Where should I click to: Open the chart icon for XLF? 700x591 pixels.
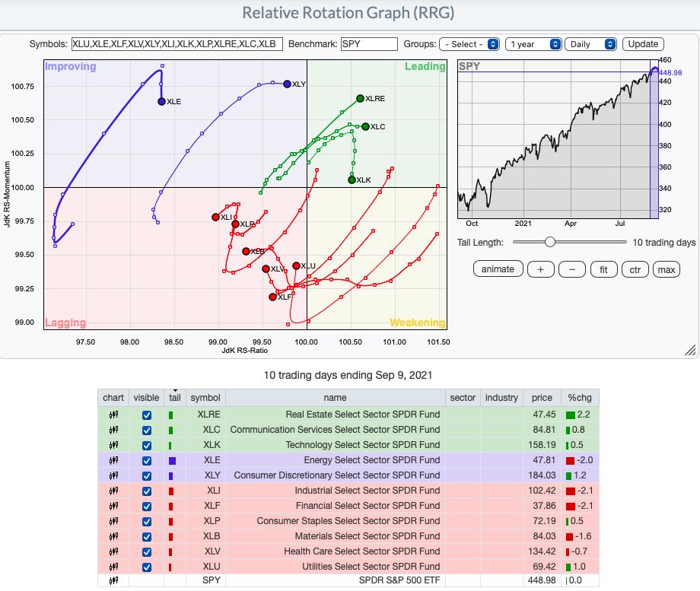pyautogui.click(x=113, y=506)
